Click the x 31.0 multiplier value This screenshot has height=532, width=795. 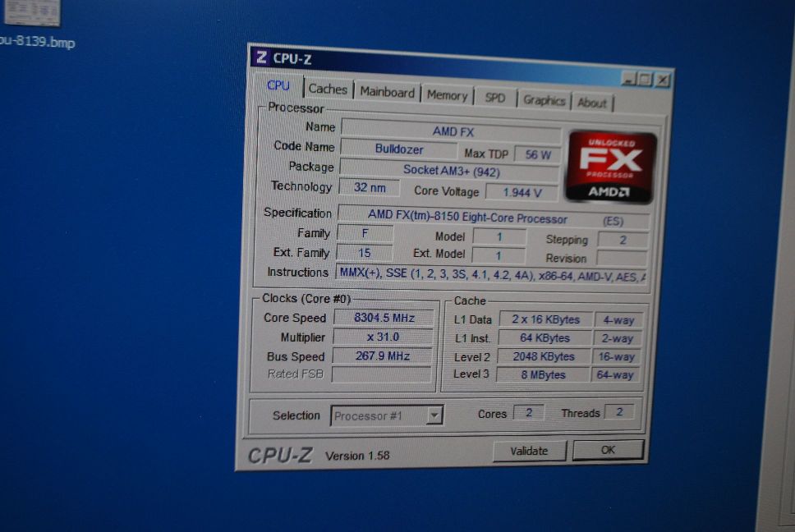click(384, 337)
